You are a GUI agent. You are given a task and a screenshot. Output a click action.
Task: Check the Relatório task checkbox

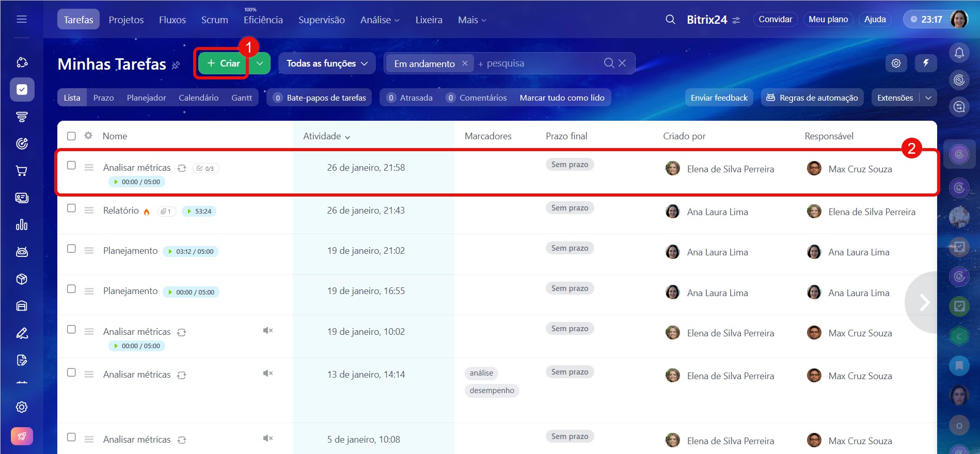click(x=71, y=208)
